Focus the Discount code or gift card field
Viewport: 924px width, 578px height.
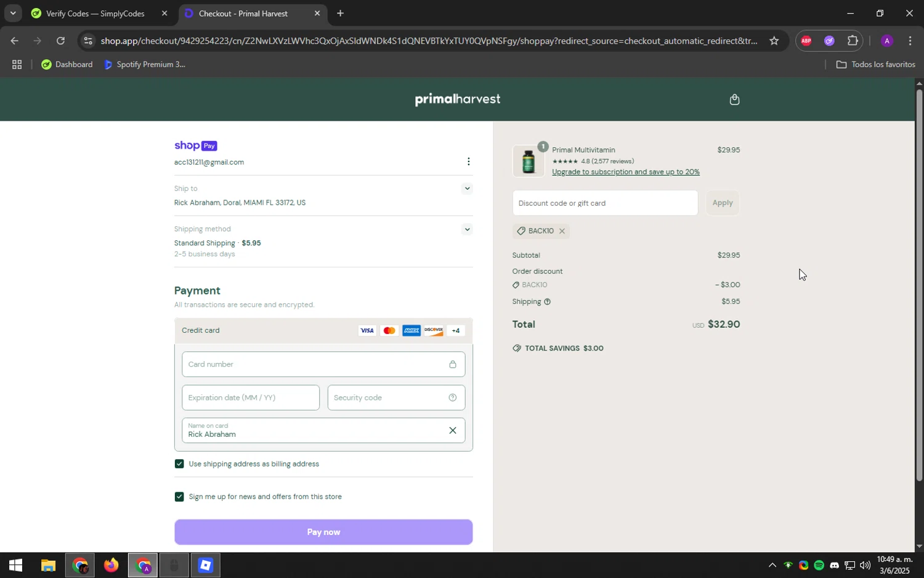pos(605,203)
